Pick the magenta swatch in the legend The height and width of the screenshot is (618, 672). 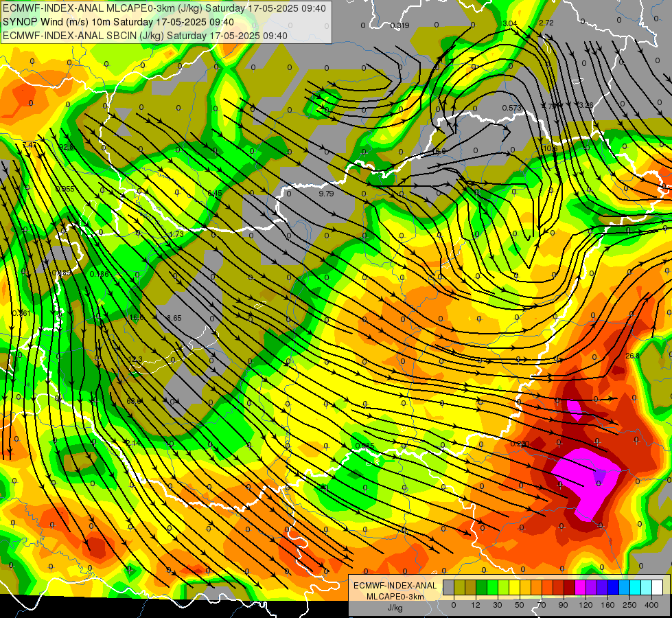(580, 587)
